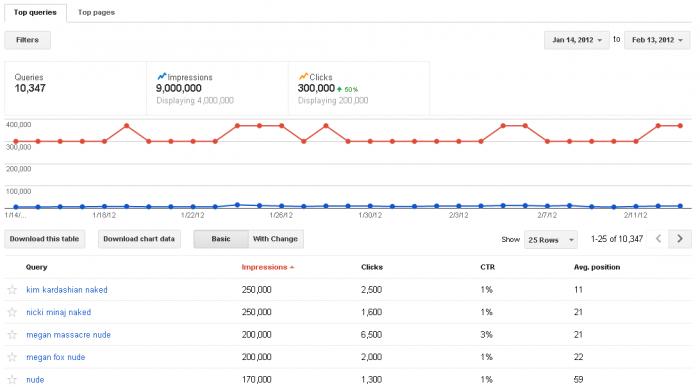Click the 2,500 clicks cell
The height and width of the screenshot is (387, 700).
(x=371, y=290)
